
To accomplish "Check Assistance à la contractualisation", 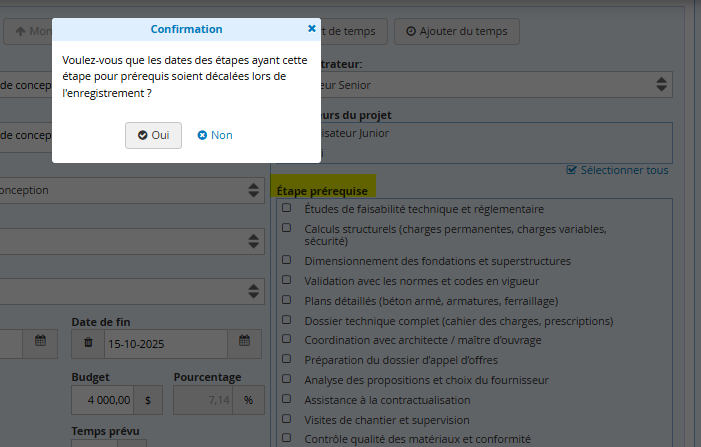I will coord(287,399).
